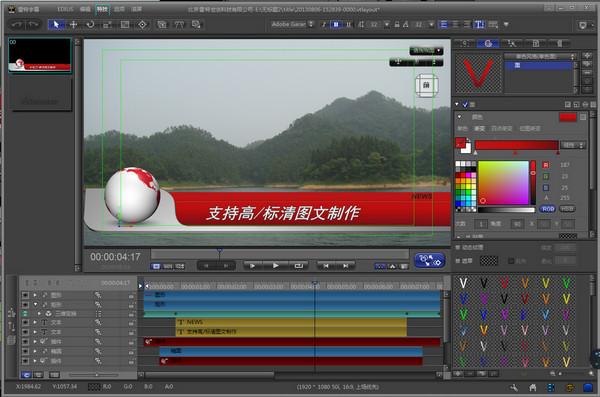600x397 pixels.
Task: Click the large blue keyframe animation button
Action: pyautogui.click(x=429, y=260)
